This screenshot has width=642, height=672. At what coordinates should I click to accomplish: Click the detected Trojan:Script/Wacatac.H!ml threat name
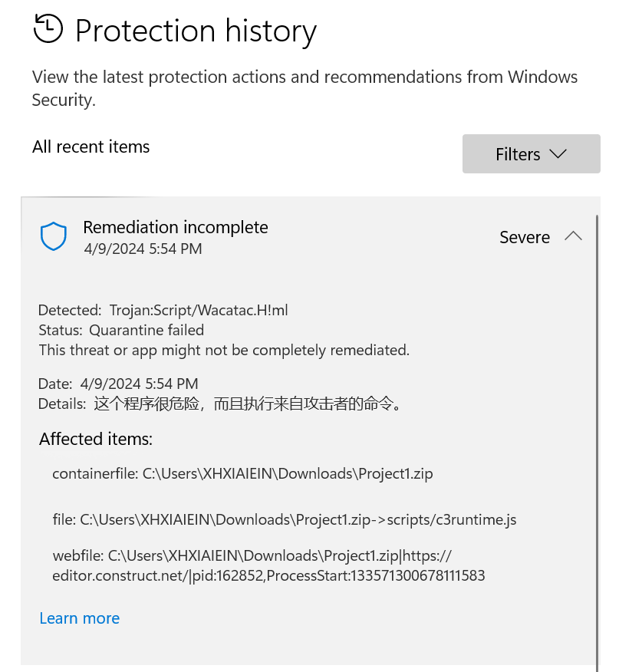[199, 310]
